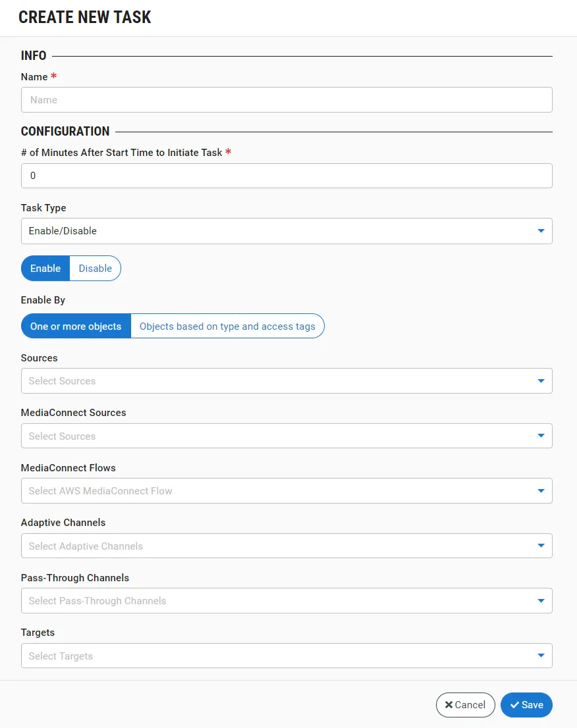Open the Targets dropdown
Image resolution: width=577 pixels, height=728 pixels.
point(287,656)
